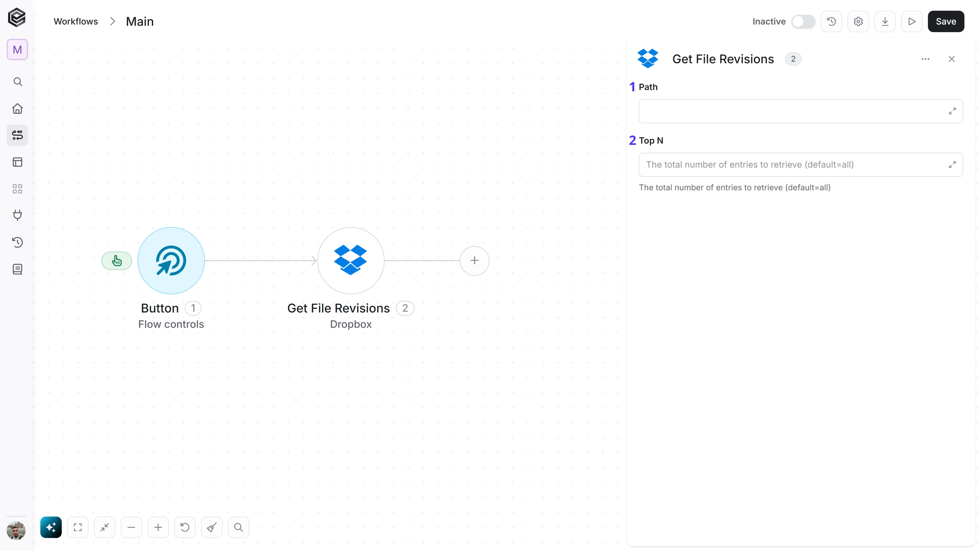Open the Workflows sidebar icon
Image resolution: width=980 pixels, height=551 pixels.
tap(18, 135)
